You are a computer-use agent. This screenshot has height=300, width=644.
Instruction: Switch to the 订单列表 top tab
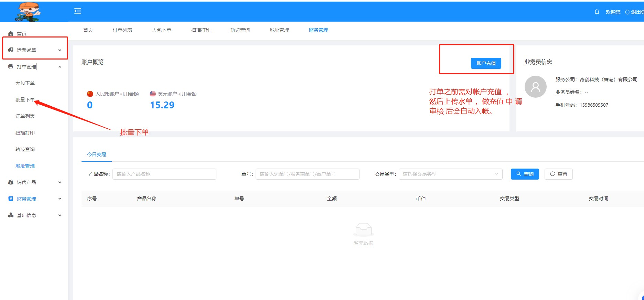click(122, 30)
